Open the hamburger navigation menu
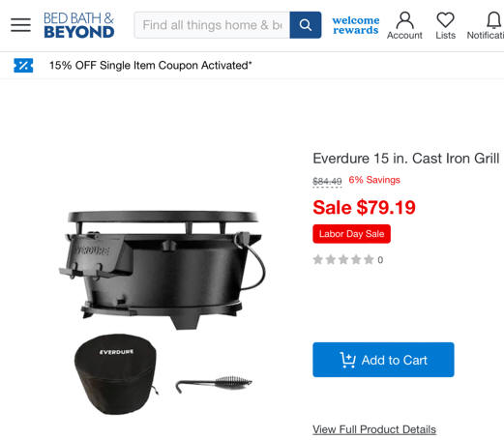This screenshot has height=440, width=504. (x=20, y=25)
